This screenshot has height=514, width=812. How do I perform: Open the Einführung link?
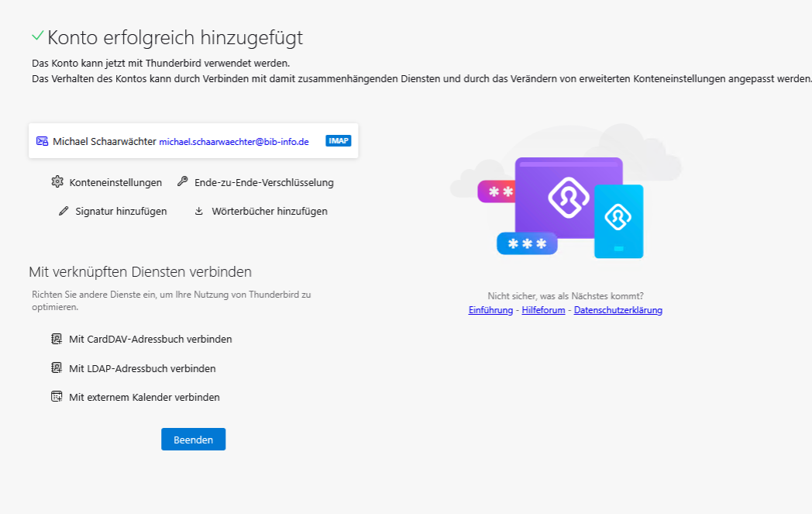(x=490, y=310)
